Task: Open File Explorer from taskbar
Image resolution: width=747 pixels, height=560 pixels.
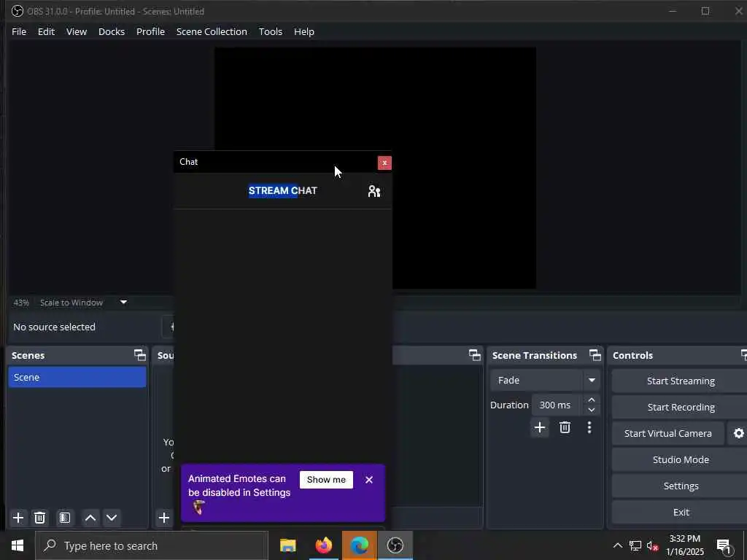Action: [x=287, y=545]
